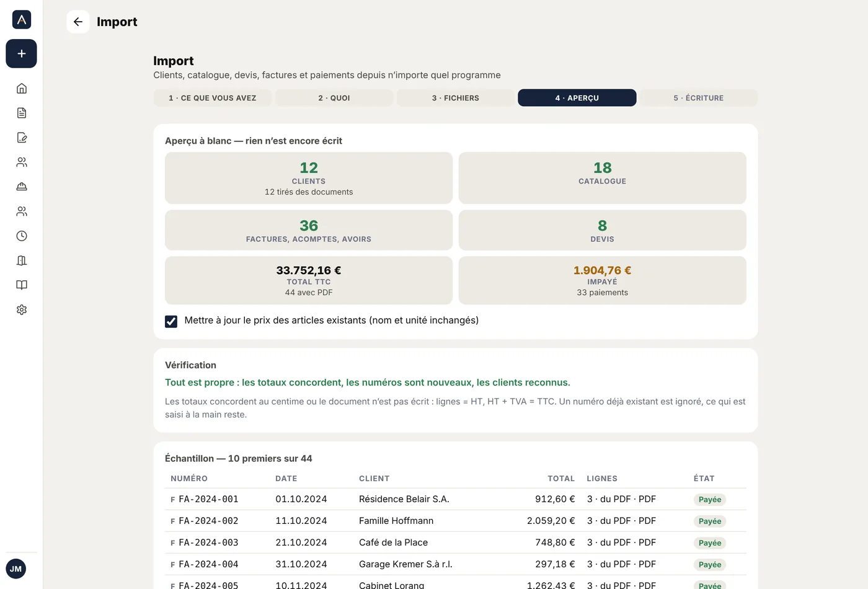The height and width of the screenshot is (589, 868).
Task: Click the 1.904,76 € Impayé card
Action: point(603,280)
